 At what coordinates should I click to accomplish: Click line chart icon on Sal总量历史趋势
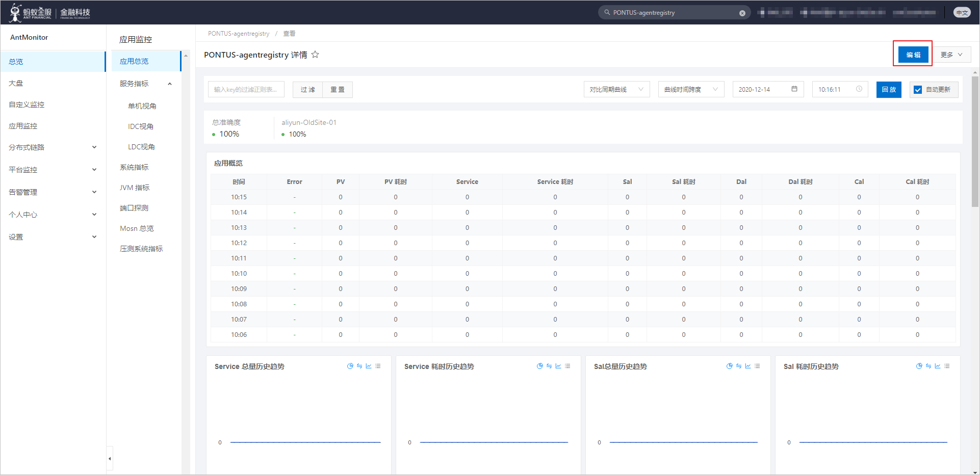[748, 366]
